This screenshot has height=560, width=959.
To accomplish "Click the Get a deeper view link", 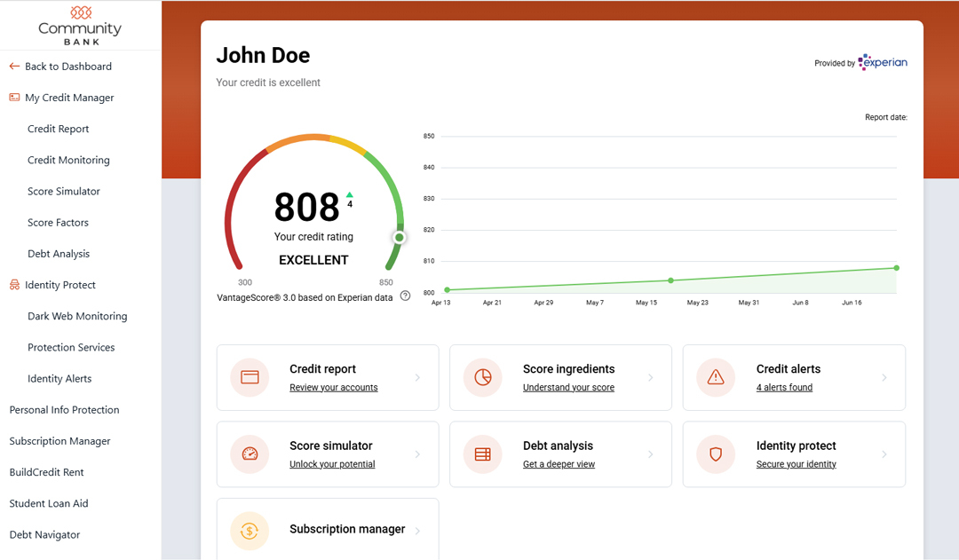I will 559,464.
